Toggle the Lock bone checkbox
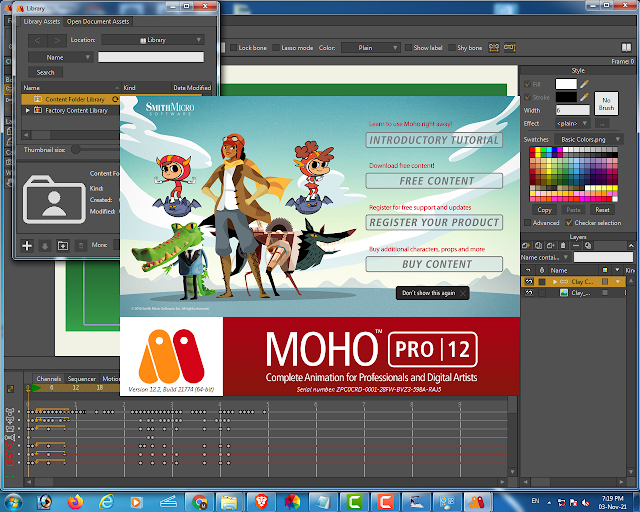Image resolution: width=640 pixels, height=512 pixels. coord(233,48)
